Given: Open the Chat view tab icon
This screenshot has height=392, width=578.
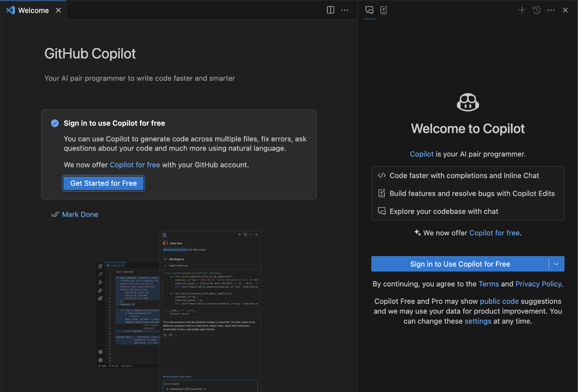Looking at the screenshot, I should tap(369, 10).
